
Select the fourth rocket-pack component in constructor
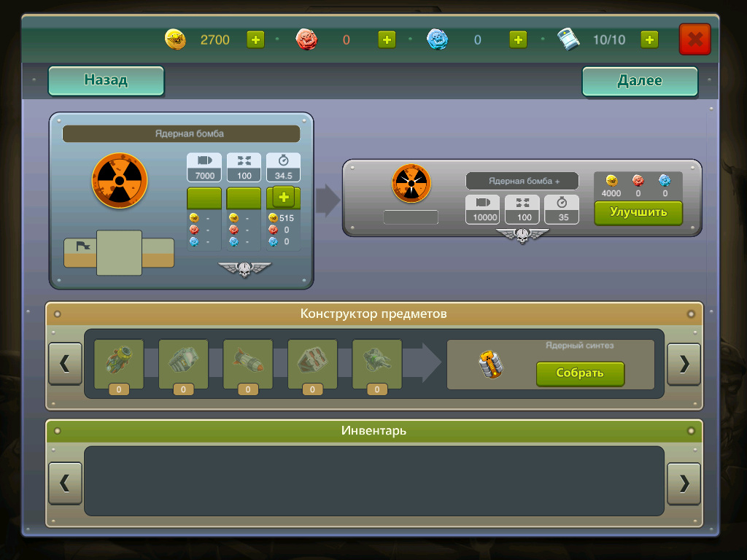(x=312, y=364)
